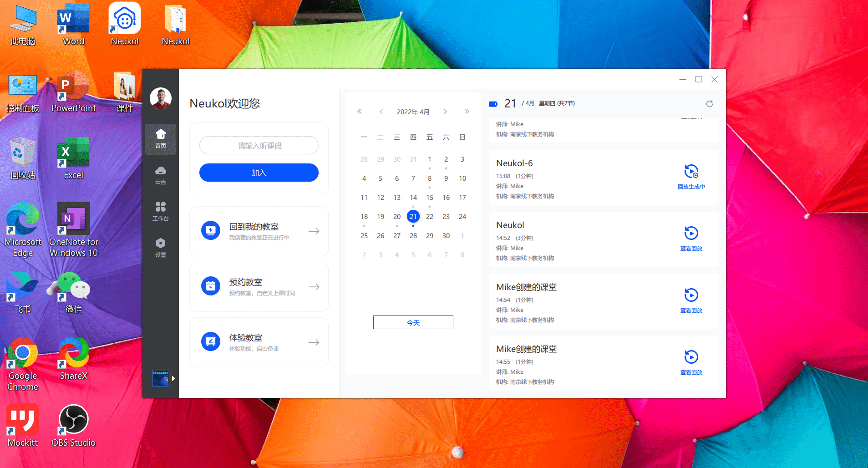Click the classroom thumbnail at sidebar bottom
The height and width of the screenshot is (468, 868).
[161, 378]
